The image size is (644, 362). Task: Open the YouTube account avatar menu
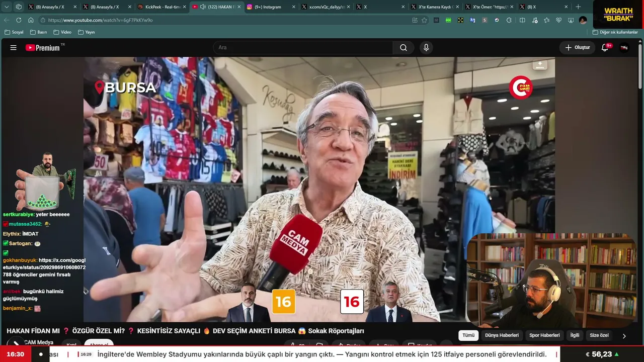tap(624, 48)
